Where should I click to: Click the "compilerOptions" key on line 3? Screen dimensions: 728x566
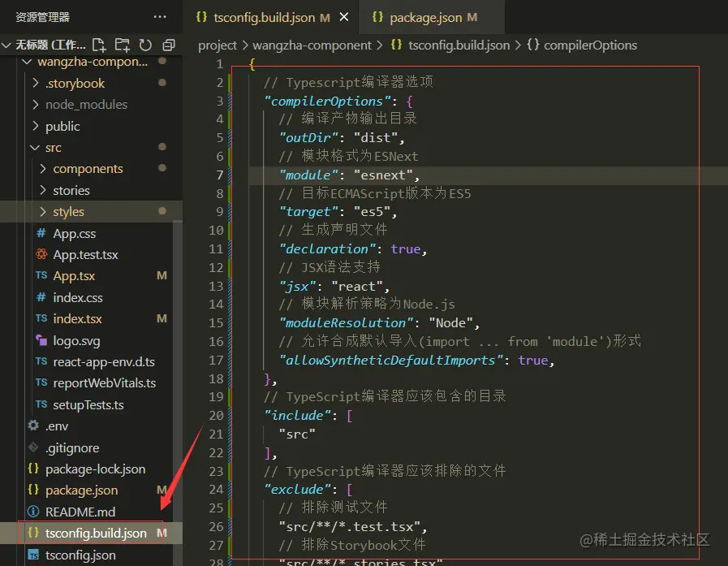(327, 102)
